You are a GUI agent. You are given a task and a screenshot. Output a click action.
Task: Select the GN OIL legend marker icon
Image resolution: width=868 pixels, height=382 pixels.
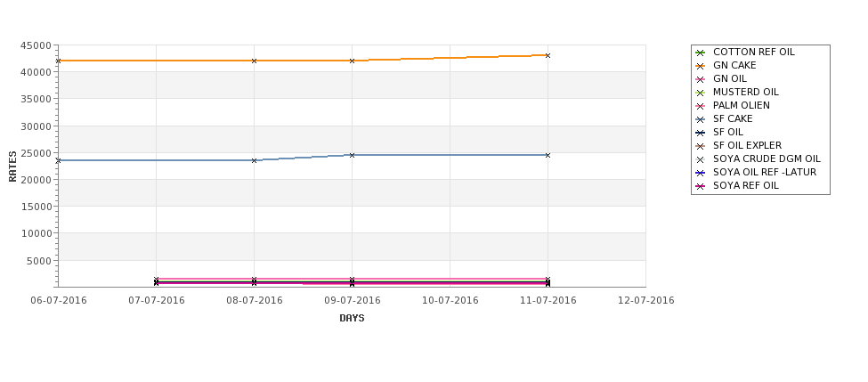point(701,79)
